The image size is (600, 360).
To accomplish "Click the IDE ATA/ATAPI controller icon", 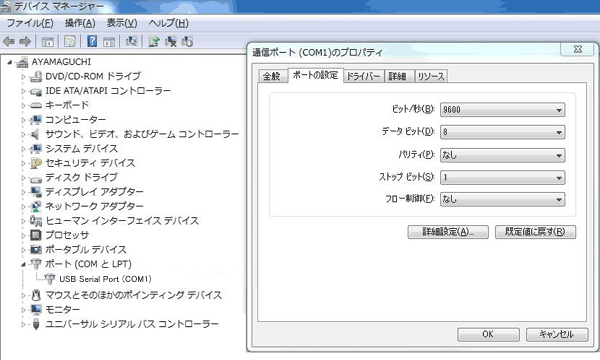I will 36,91.
